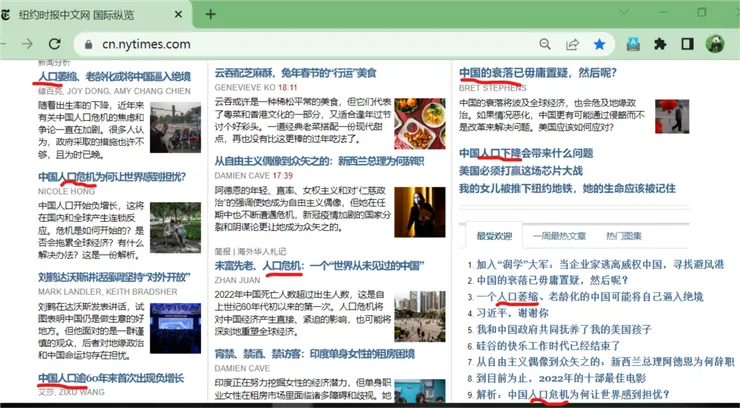
Task: Click byline GENEVIEVE KO
Action: click(245, 88)
